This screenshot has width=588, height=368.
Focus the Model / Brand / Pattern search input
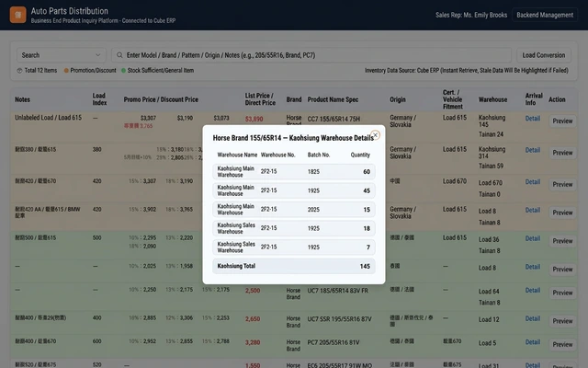[311, 55]
